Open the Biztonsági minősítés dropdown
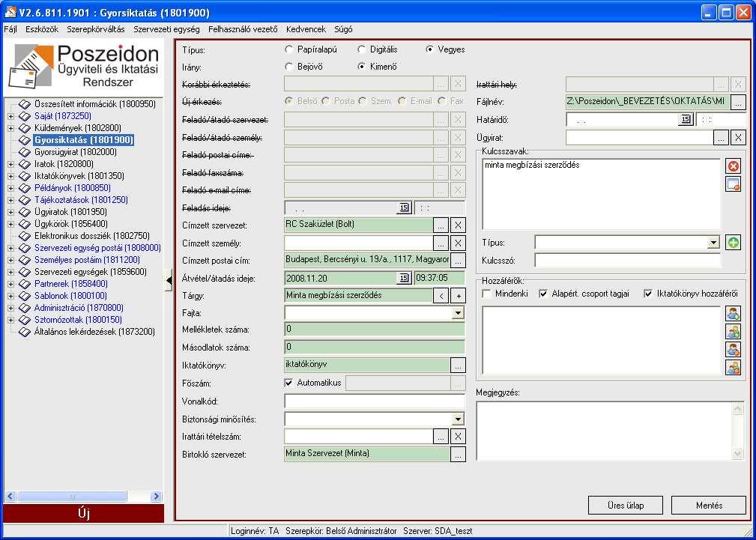Viewport: 756px width, 540px height. [458, 419]
